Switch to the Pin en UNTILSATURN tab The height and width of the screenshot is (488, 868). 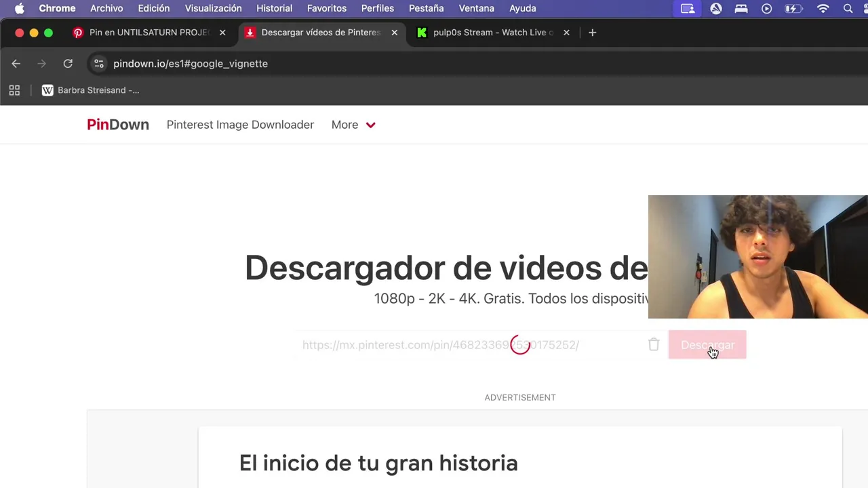(150, 33)
